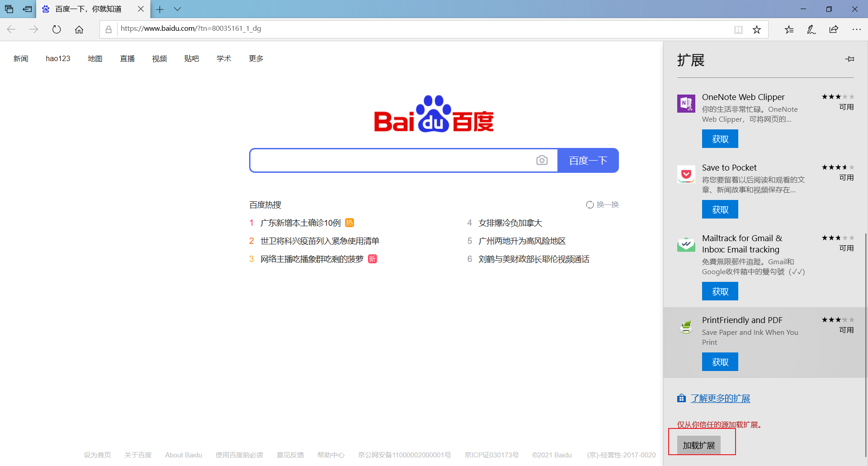
Task: Click the OneNote Web Clipper title
Action: tap(743, 97)
